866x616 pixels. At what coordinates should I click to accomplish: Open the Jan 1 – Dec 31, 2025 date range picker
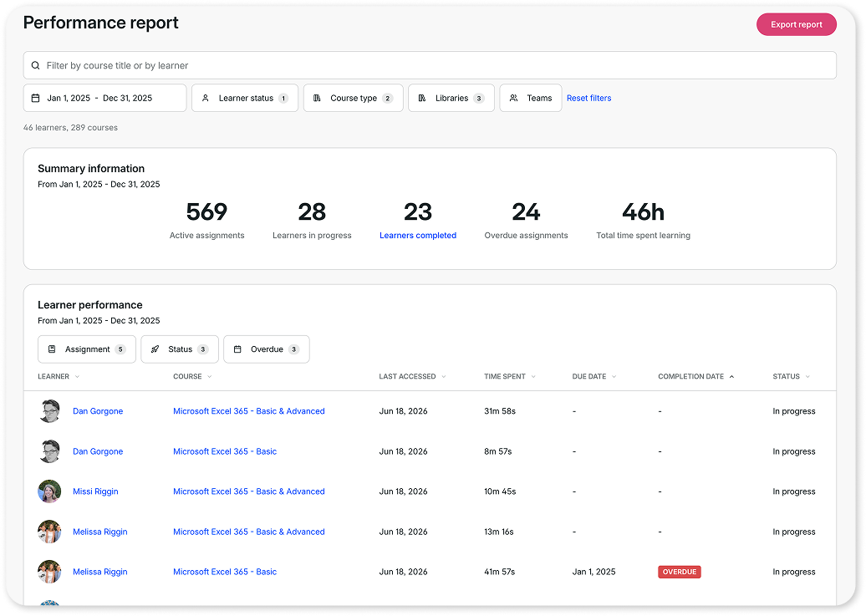(105, 98)
